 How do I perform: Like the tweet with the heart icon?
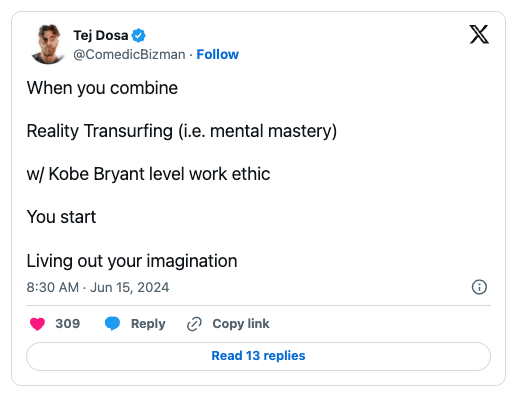coord(37,324)
